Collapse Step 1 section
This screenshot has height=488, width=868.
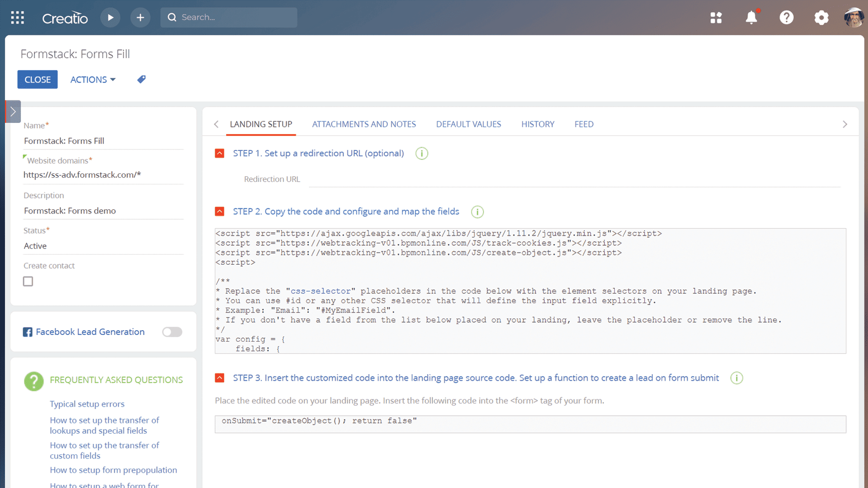[220, 154]
